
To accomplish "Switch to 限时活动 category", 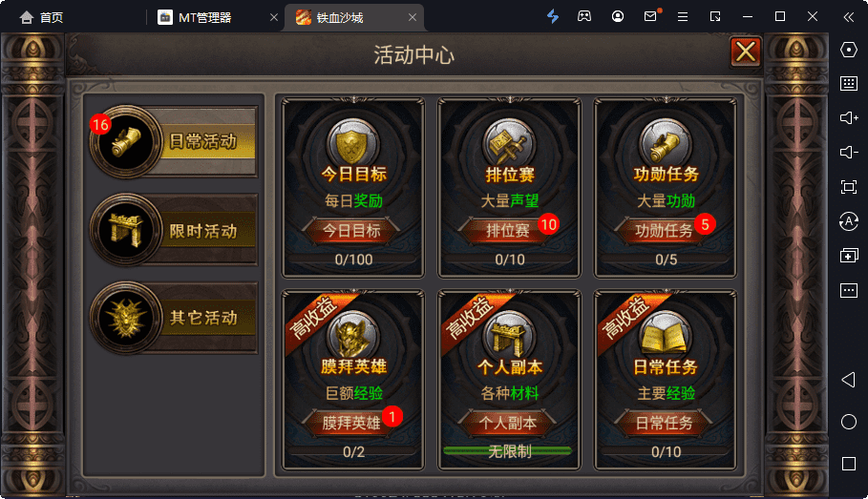I will pyautogui.click(x=175, y=230).
